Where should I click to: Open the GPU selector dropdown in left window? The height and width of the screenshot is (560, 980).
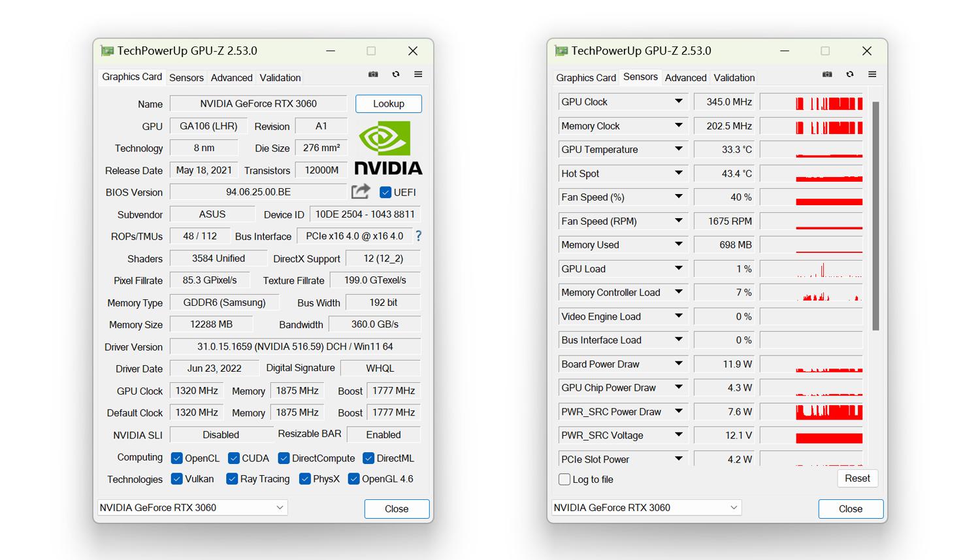pyautogui.click(x=280, y=508)
